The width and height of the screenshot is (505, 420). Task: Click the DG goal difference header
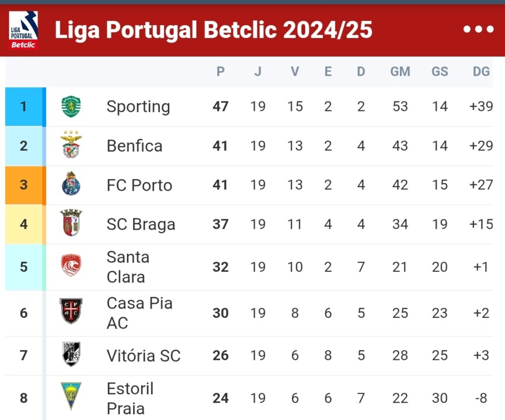pos(481,72)
